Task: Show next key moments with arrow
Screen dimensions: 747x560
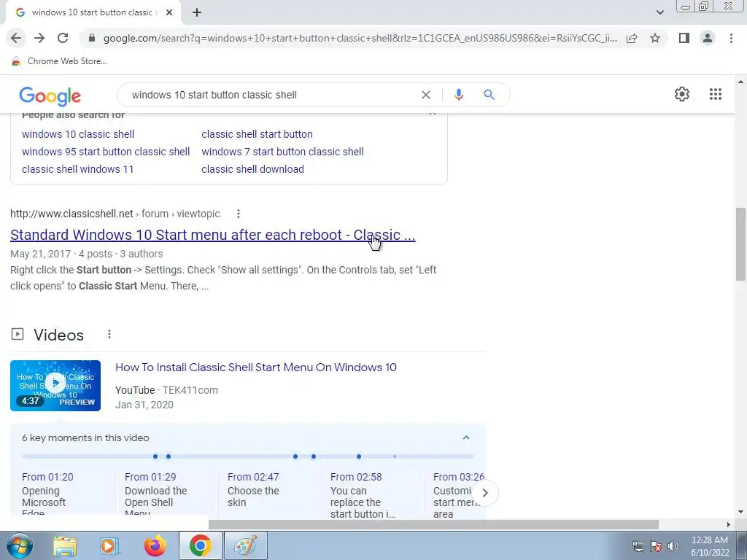Action: [485, 493]
